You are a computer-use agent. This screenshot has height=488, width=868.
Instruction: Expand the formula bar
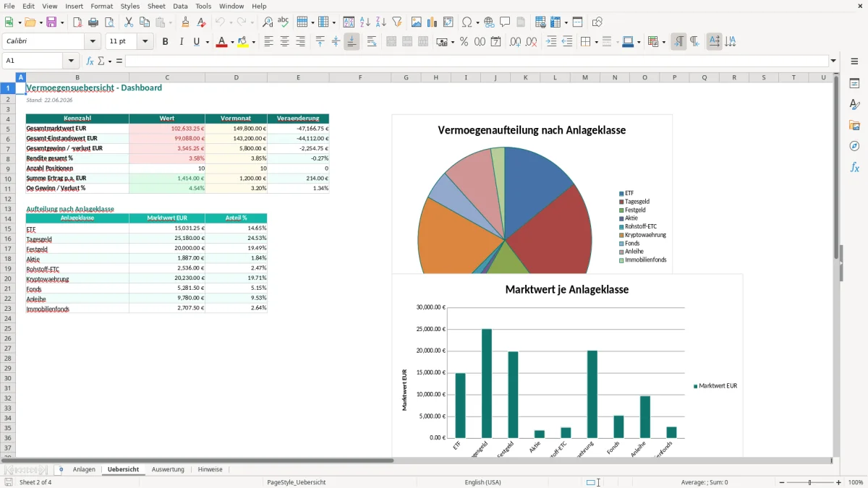pyautogui.click(x=833, y=61)
